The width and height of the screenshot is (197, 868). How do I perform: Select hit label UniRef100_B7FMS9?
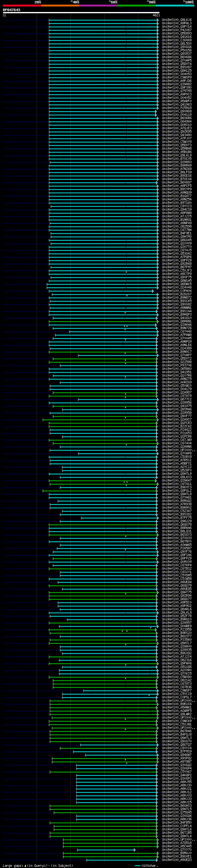pos(177,752)
